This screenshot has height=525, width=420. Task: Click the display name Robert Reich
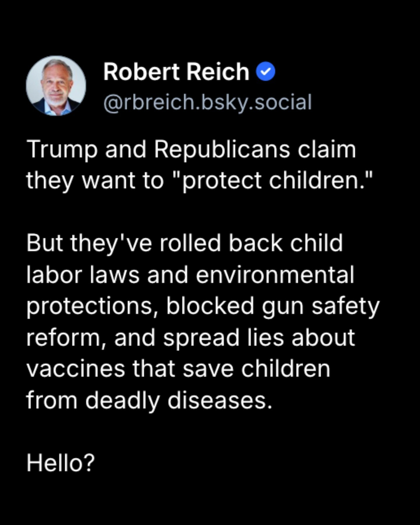pos(176,72)
